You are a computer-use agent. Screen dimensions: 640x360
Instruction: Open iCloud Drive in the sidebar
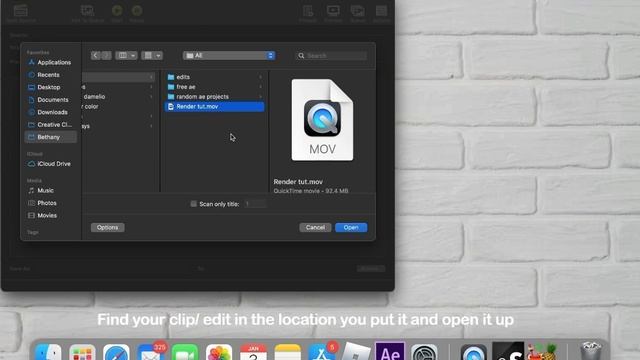tap(49, 164)
